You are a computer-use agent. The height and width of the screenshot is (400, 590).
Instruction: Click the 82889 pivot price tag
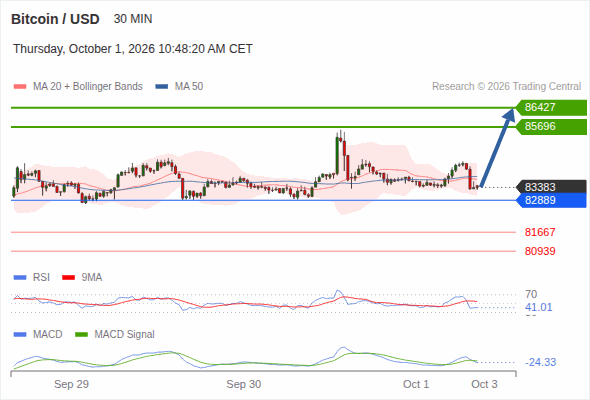(x=551, y=200)
